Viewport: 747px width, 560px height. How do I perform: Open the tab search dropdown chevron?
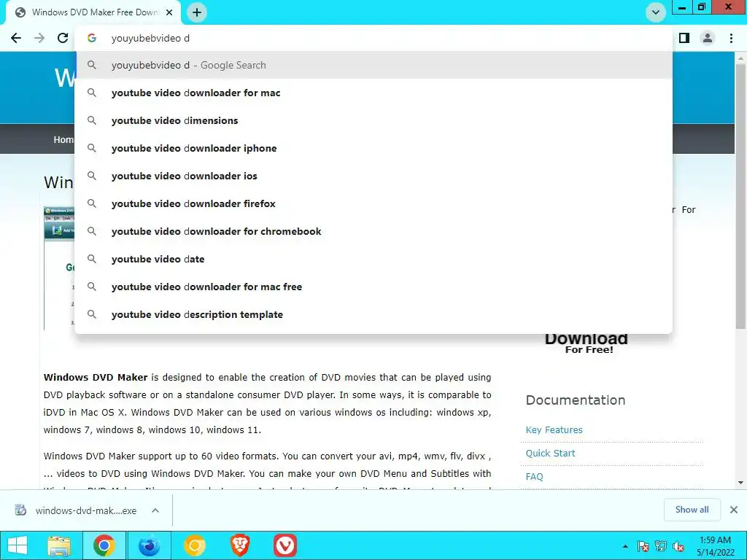point(656,12)
